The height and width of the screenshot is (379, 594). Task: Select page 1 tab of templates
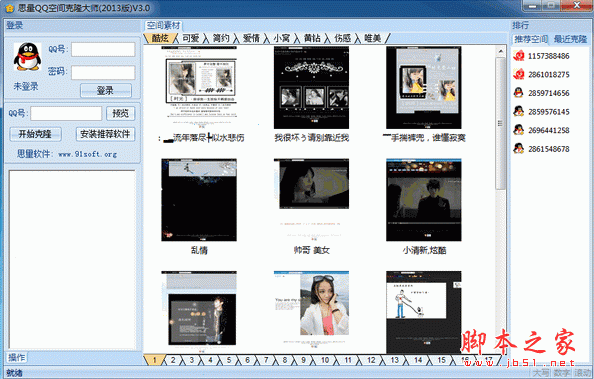pos(154,360)
